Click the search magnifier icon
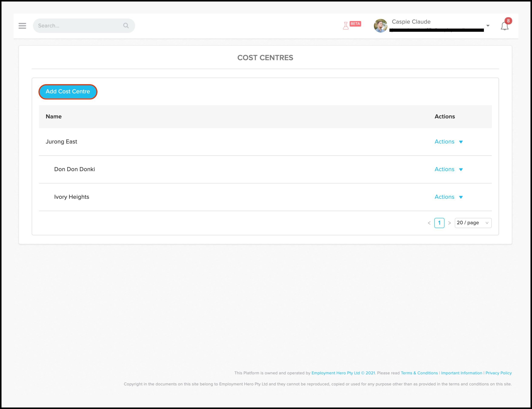This screenshot has height=409, width=532. click(126, 26)
